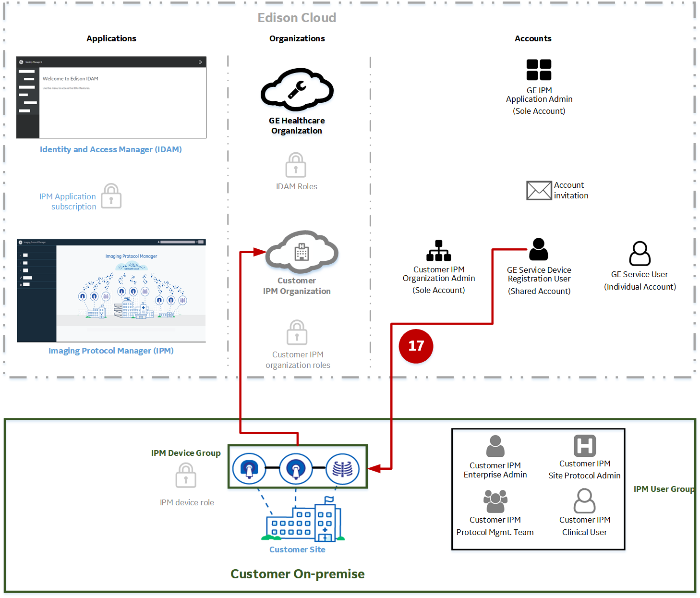This screenshot has height=598, width=700.
Task: Expand the IPM User Group panel
Action: pos(538,489)
